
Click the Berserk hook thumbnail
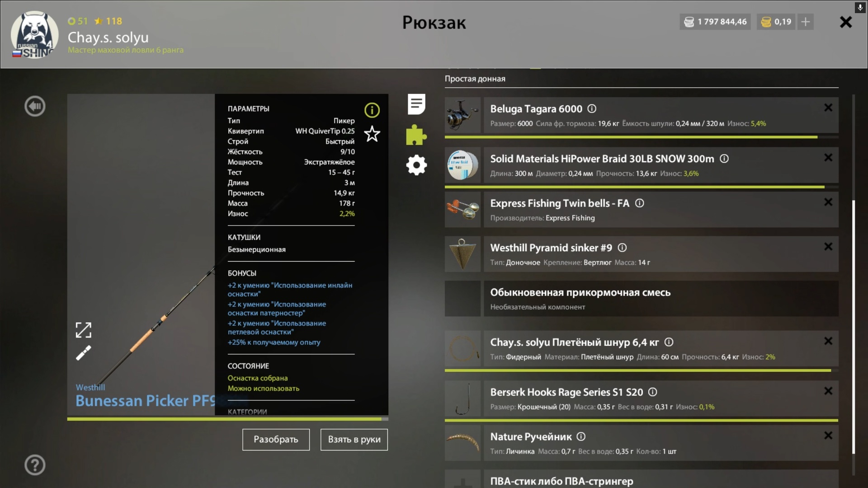462,398
